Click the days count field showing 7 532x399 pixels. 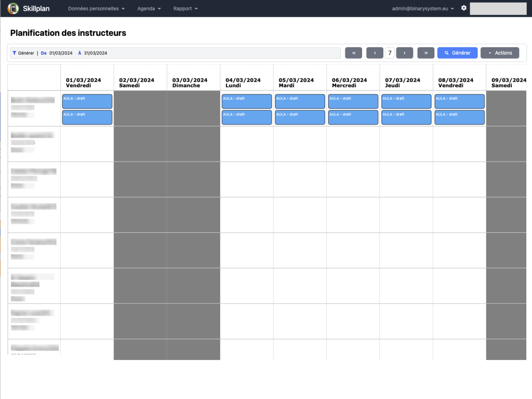[x=390, y=53]
